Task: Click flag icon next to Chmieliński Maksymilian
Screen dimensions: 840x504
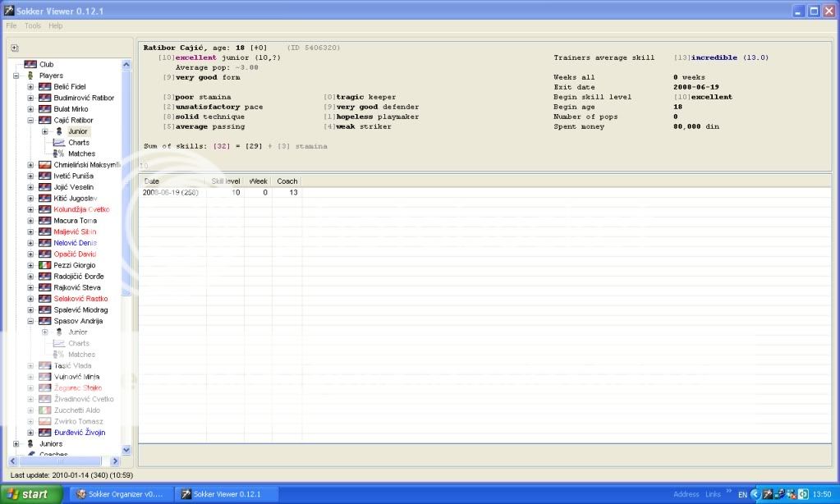Action: point(45,165)
